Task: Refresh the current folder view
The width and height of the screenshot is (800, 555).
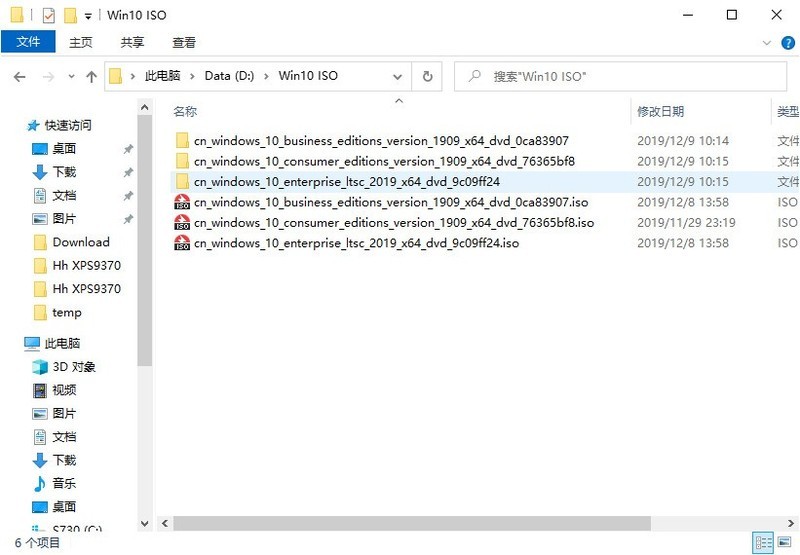Action: [x=428, y=77]
